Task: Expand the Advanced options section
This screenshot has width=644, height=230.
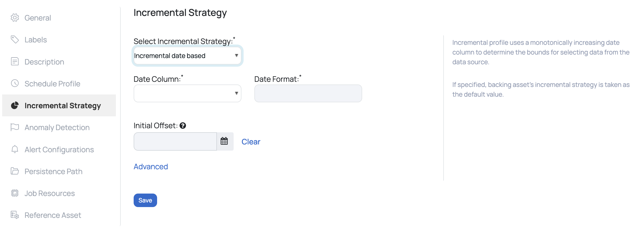Action: 151,167
